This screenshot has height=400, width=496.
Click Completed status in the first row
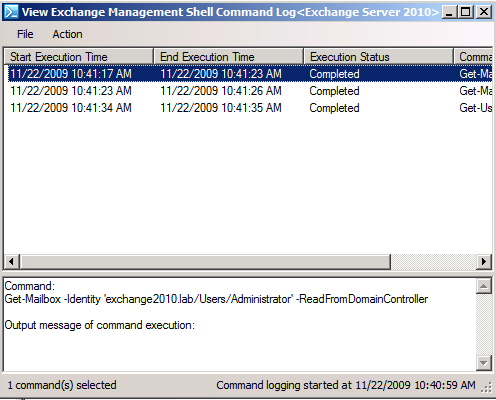334,74
